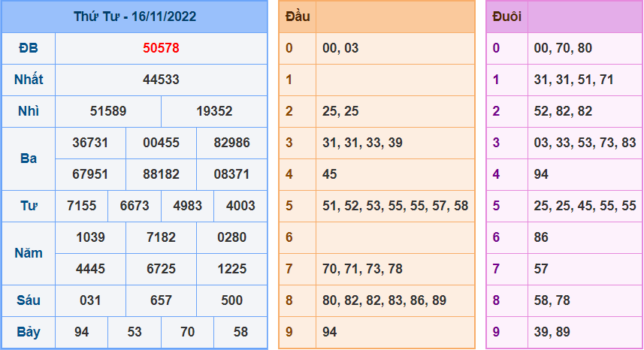Select Đầu row 4 value 45
Screen dimensions: 644x350
329,174
